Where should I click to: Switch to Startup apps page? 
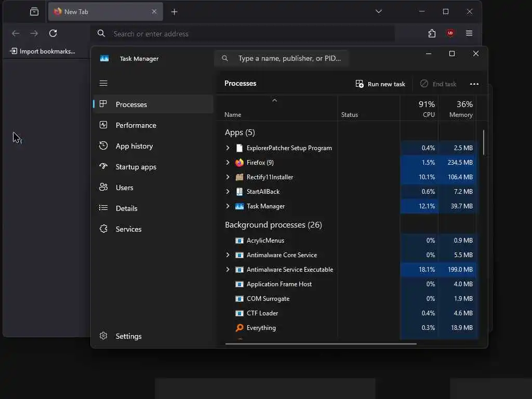[x=153, y=167]
